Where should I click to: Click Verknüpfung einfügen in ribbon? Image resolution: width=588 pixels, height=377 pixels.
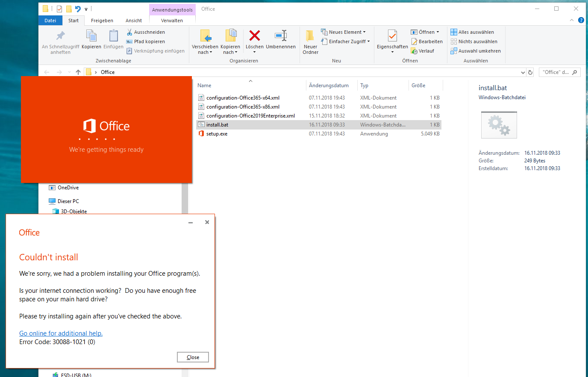(x=156, y=51)
